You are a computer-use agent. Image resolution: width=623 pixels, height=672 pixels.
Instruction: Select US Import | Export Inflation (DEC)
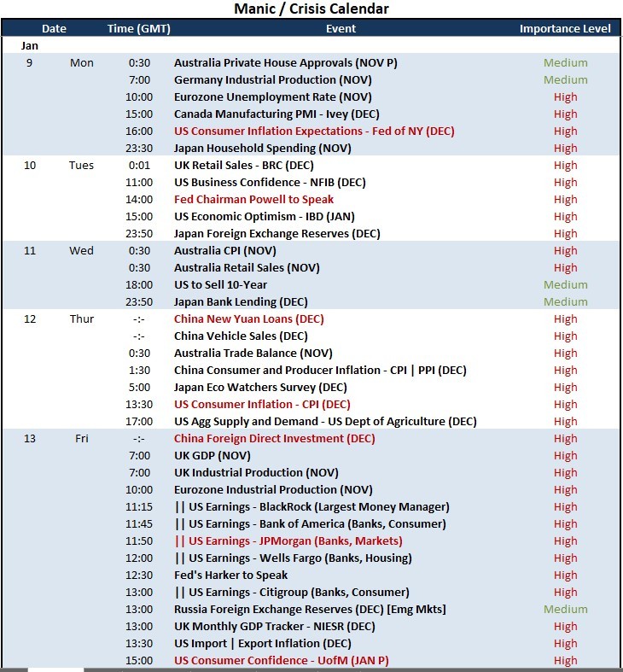pos(263,643)
